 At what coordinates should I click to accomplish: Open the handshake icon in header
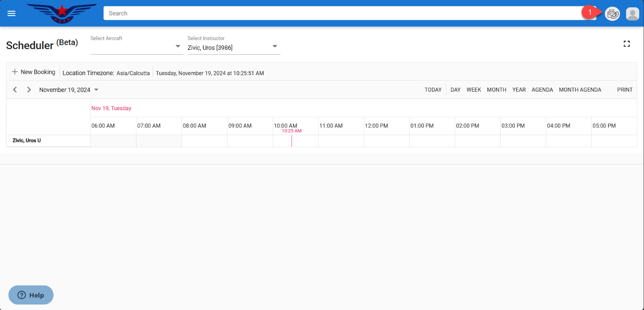point(612,14)
